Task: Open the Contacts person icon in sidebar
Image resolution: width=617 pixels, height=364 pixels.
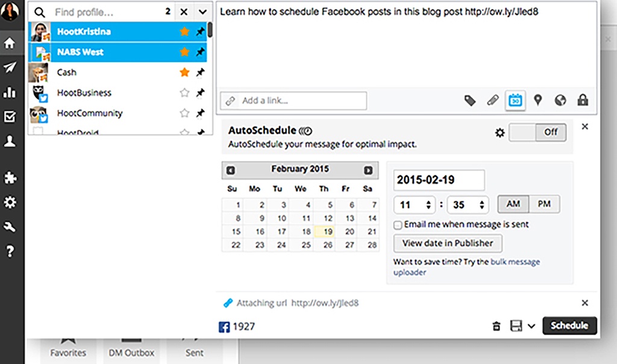Action: point(10,141)
